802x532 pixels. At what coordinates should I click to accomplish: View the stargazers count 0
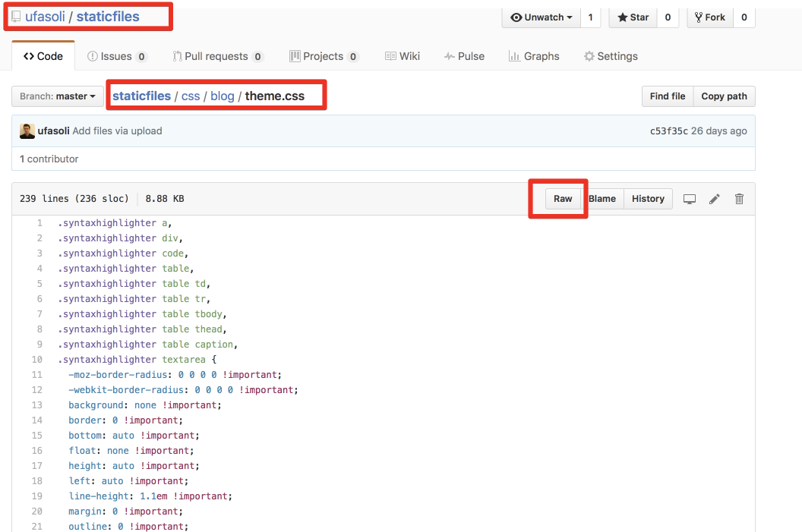coord(668,17)
